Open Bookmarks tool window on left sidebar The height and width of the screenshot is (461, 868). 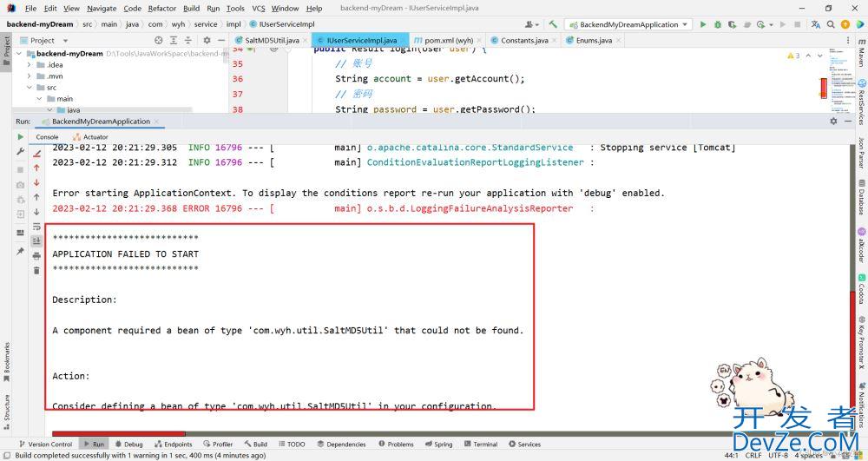7,362
